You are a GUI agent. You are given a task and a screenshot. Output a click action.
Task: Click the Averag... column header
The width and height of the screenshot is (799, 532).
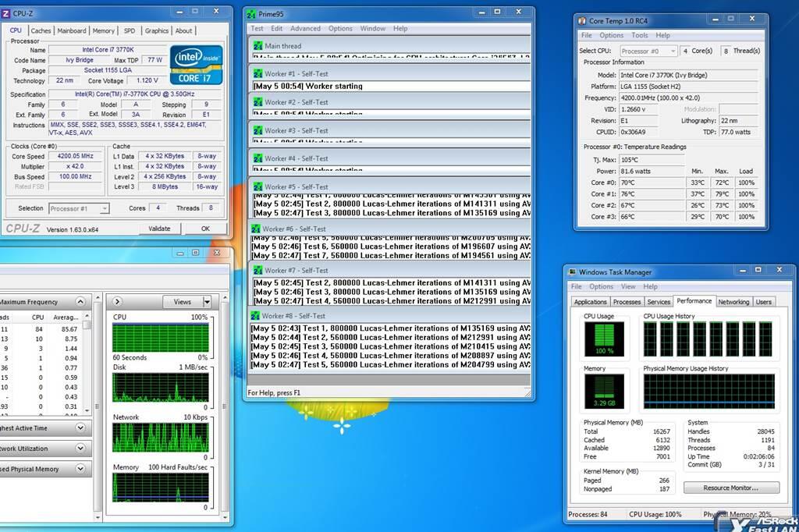(x=66, y=317)
